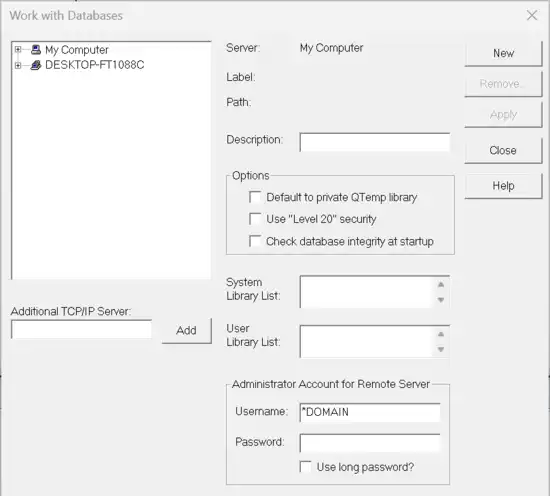Select the DESKTOP-FT1088C server icon

(35, 65)
